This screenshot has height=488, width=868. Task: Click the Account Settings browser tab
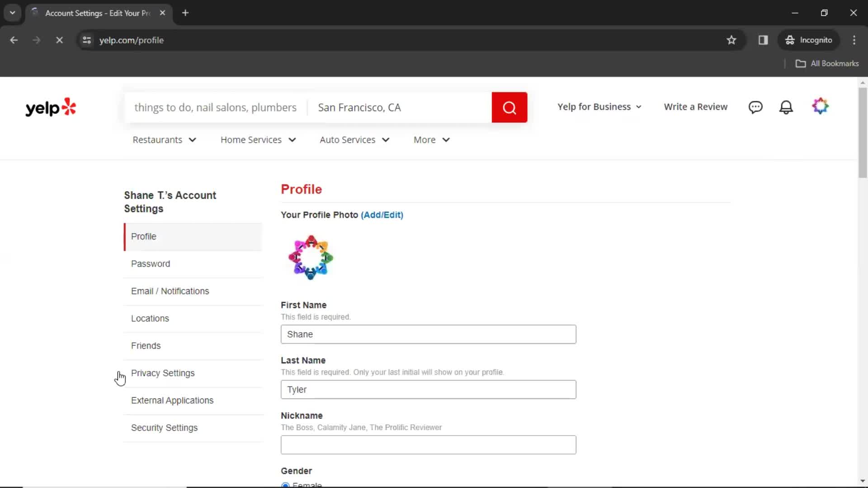(x=98, y=13)
